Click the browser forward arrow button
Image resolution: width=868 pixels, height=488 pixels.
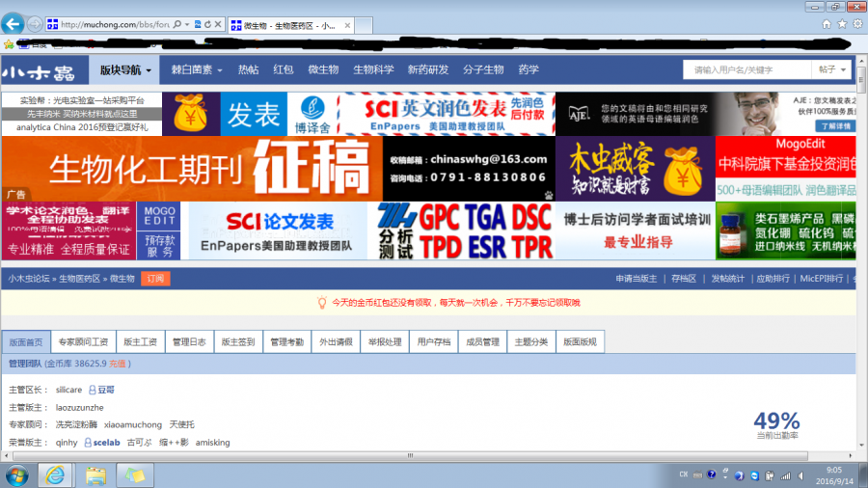(35, 24)
